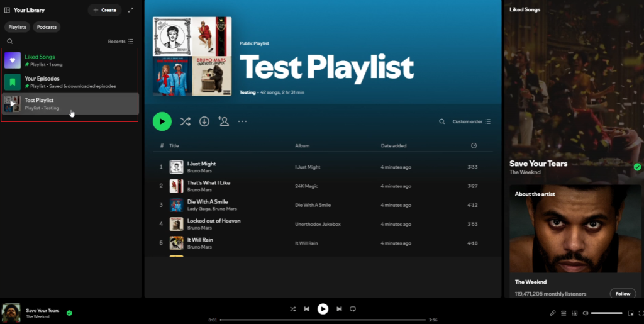Viewport: 644px width, 324px height.
Task: Follow The Weeknd
Action: click(623, 294)
